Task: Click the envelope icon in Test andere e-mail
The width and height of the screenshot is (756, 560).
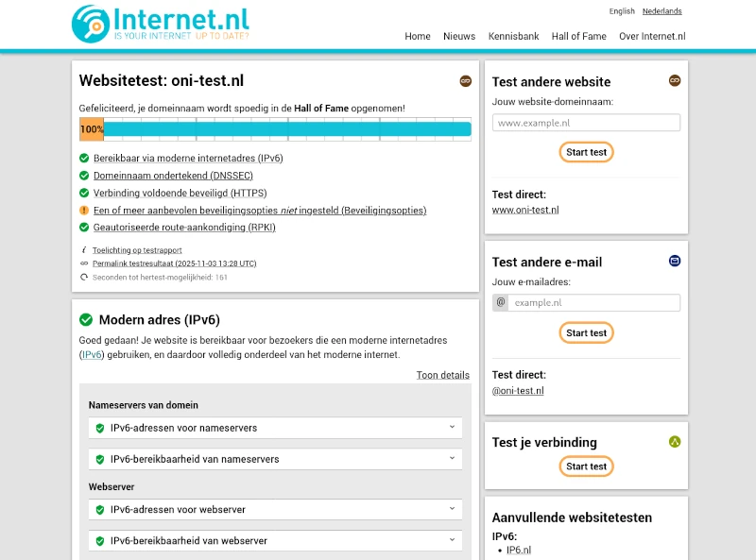Action: pos(675,261)
